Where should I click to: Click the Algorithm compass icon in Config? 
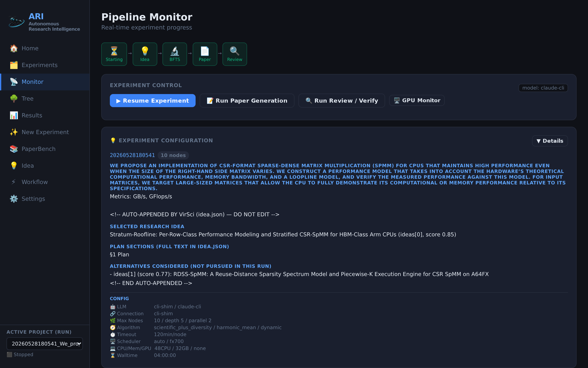click(x=112, y=328)
